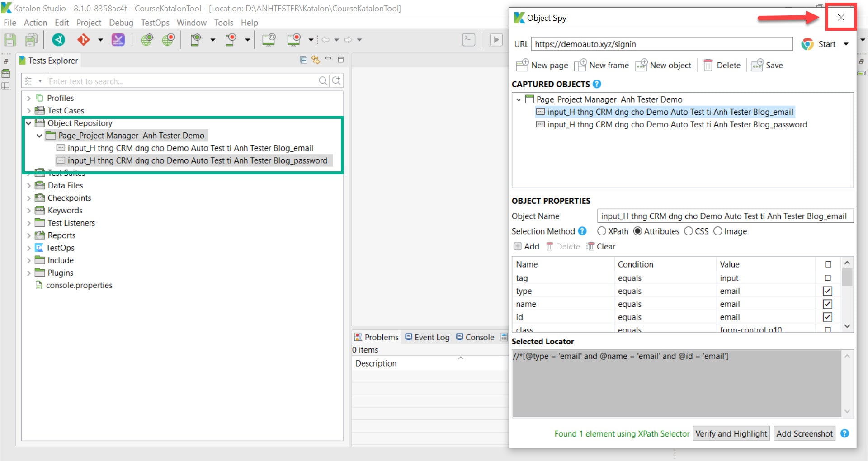Click the Add Screenshot button
This screenshot has height=461, width=868.
pos(804,434)
